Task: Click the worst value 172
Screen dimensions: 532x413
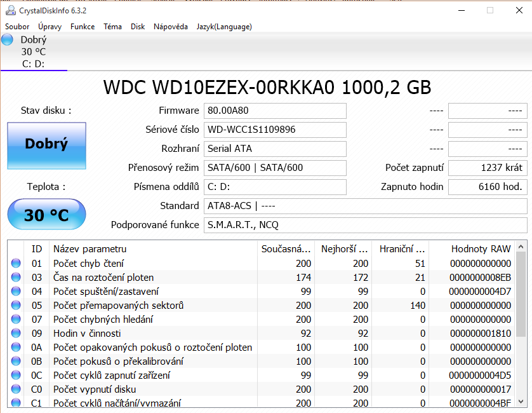Action: tap(361, 278)
